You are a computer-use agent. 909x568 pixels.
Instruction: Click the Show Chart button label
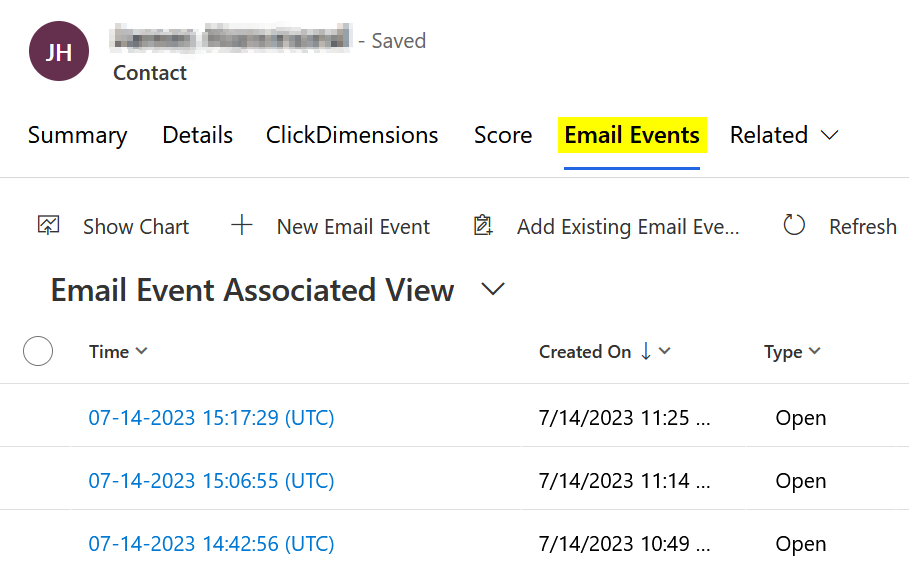136,227
